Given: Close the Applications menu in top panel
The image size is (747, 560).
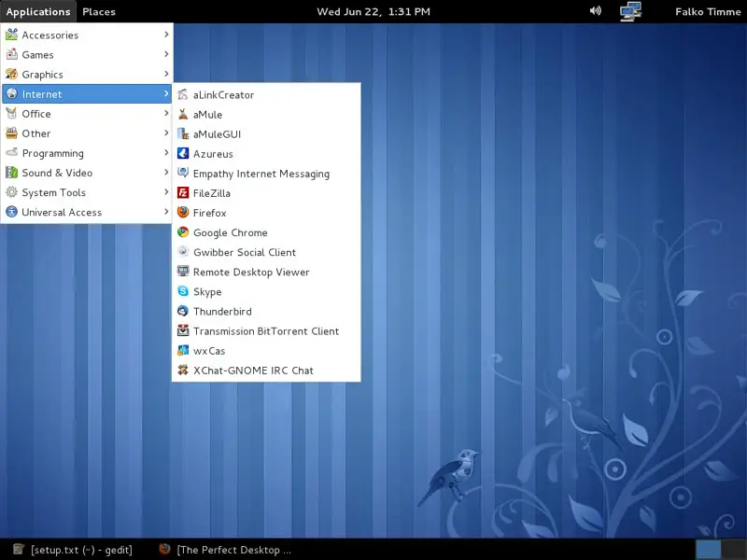Looking at the screenshot, I should pos(38,11).
